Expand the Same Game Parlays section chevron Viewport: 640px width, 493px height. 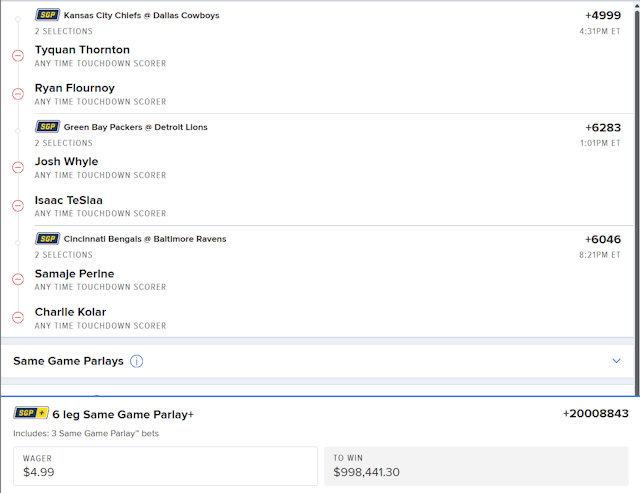pyautogui.click(x=616, y=361)
